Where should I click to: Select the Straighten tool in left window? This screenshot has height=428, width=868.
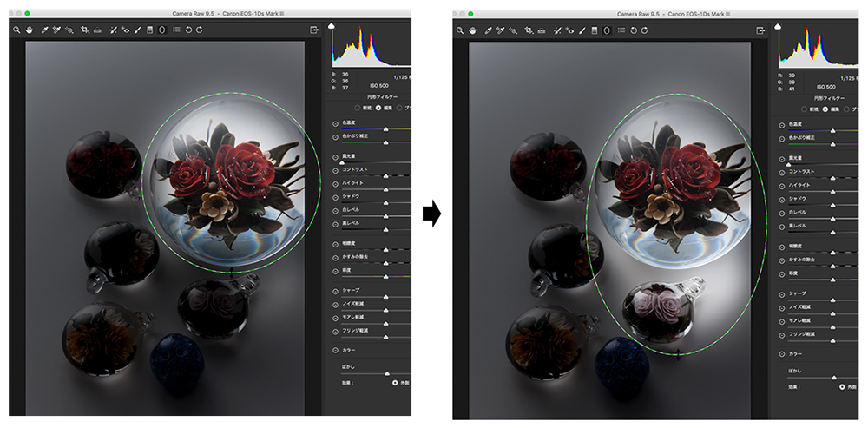pyautogui.click(x=97, y=30)
